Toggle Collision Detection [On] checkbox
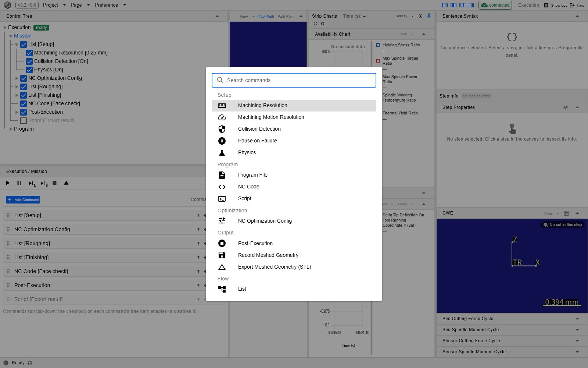588x368 pixels. 29,61
